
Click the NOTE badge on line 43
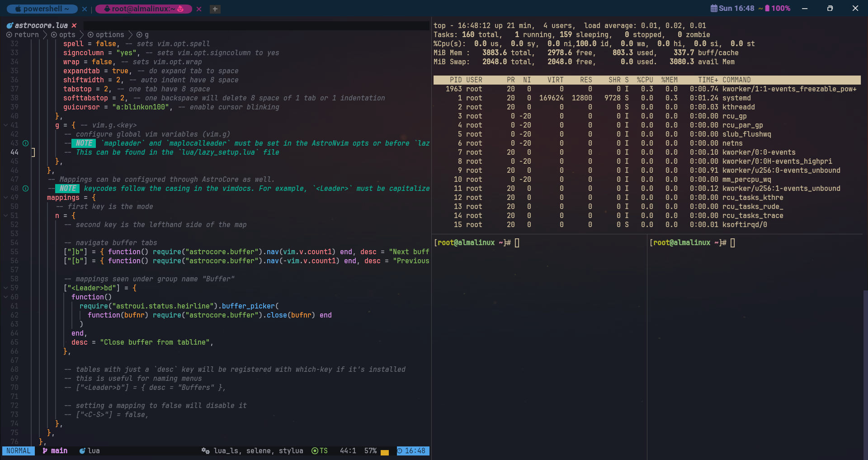[x=84, y=143]
